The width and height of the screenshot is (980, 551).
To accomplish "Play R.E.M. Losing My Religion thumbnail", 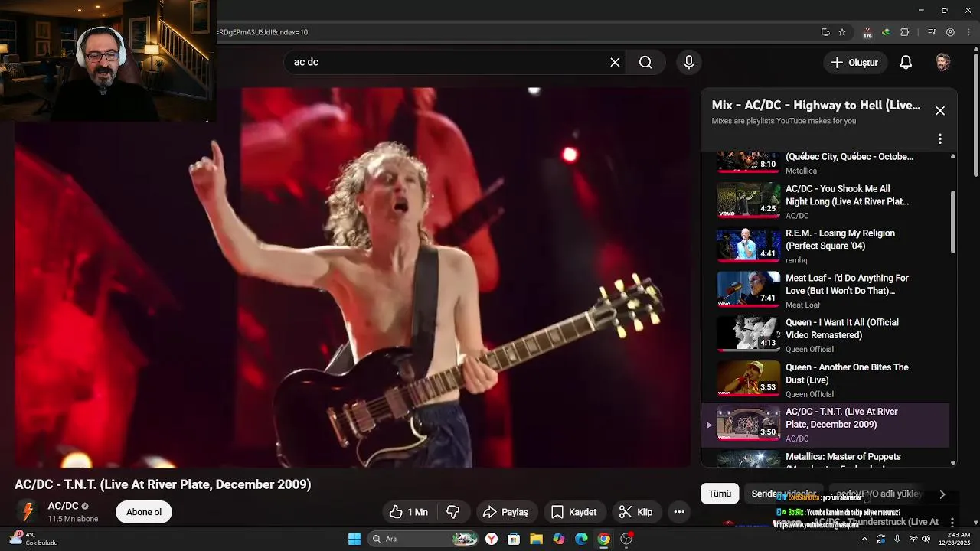I will click(748, 245).
